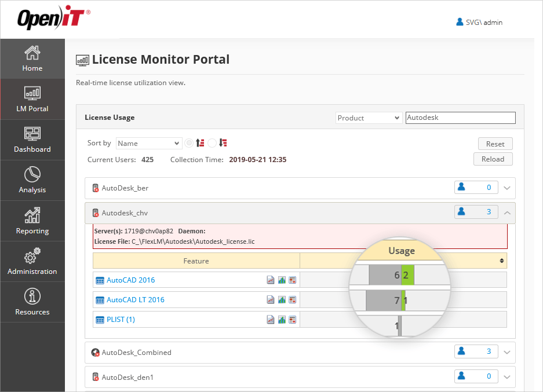
Task: Open bar chart icon for AutoCAD LT 2016
Action: click(282, 299)
